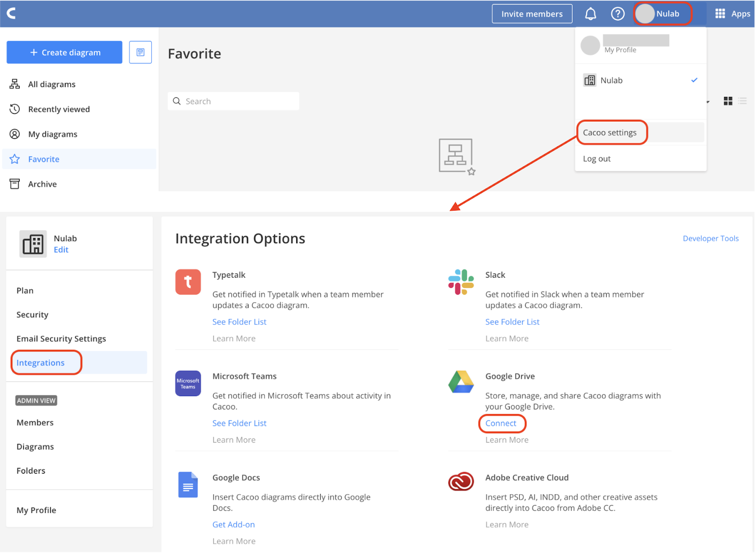Screen dimensions: 756x553
Task: Switch to list view layout
Action: click(x=743, y=101)
